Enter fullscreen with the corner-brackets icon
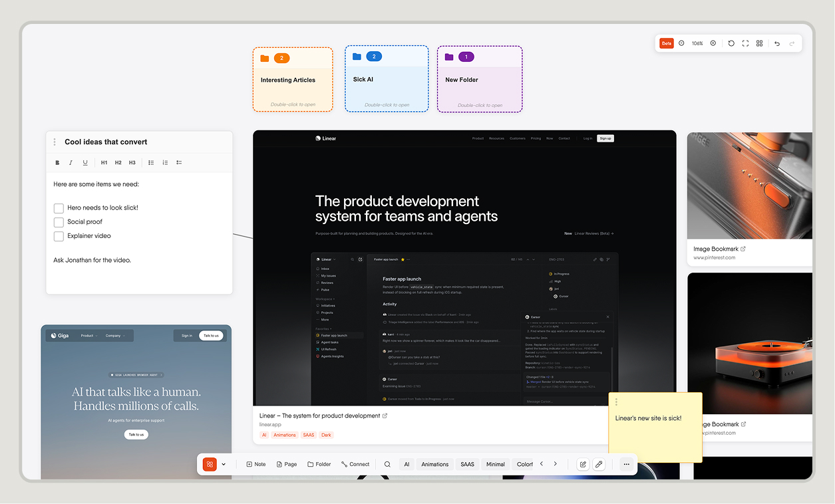 [x=745, y=43]
